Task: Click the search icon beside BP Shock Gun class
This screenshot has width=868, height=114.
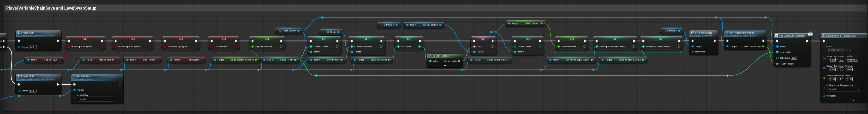Action: (x=850, y=50)
